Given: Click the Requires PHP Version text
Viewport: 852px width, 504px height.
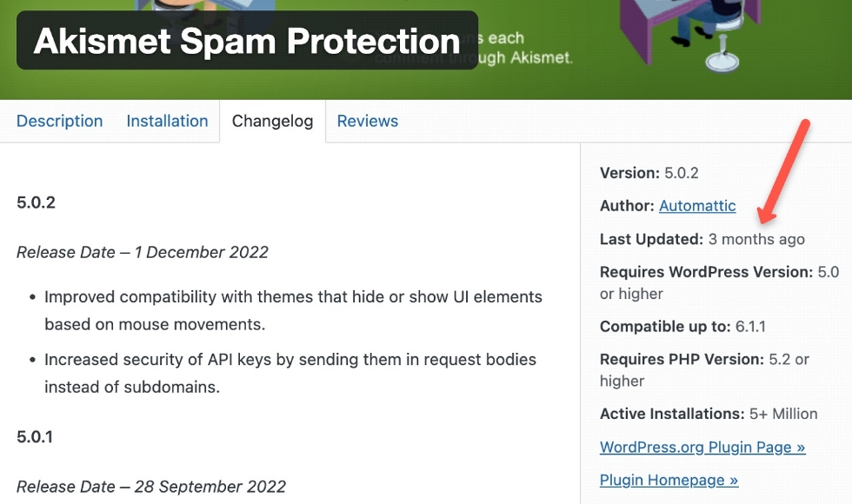Looking at the screenshot, I should 704,370.
